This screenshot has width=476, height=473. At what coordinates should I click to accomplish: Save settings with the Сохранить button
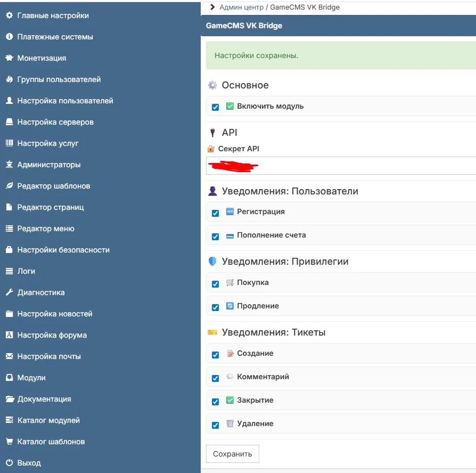[x=233, y=454]
